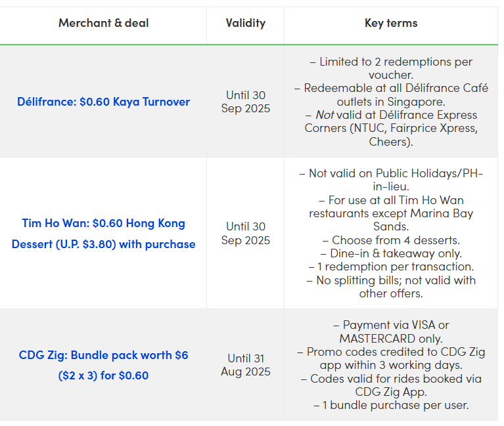The width and height of the screenshot is (504, 426).
Task: Click the '1 redemption per transaction' term
Action: (391, 266)
